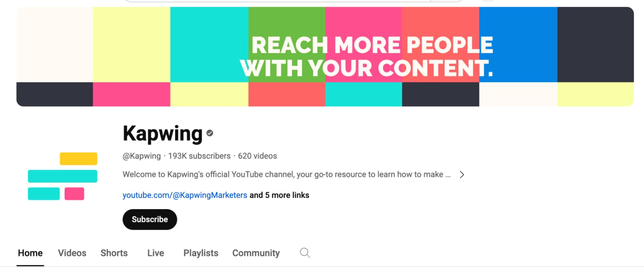Click the Kapwing channel name heading
The height and width of the screenshot is (277, 644).
coord(163,133)
